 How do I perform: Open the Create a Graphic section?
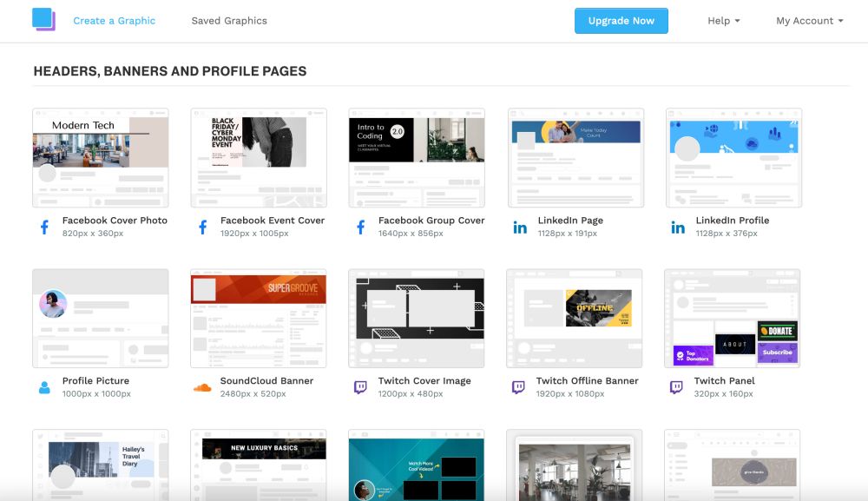point(115,20)
